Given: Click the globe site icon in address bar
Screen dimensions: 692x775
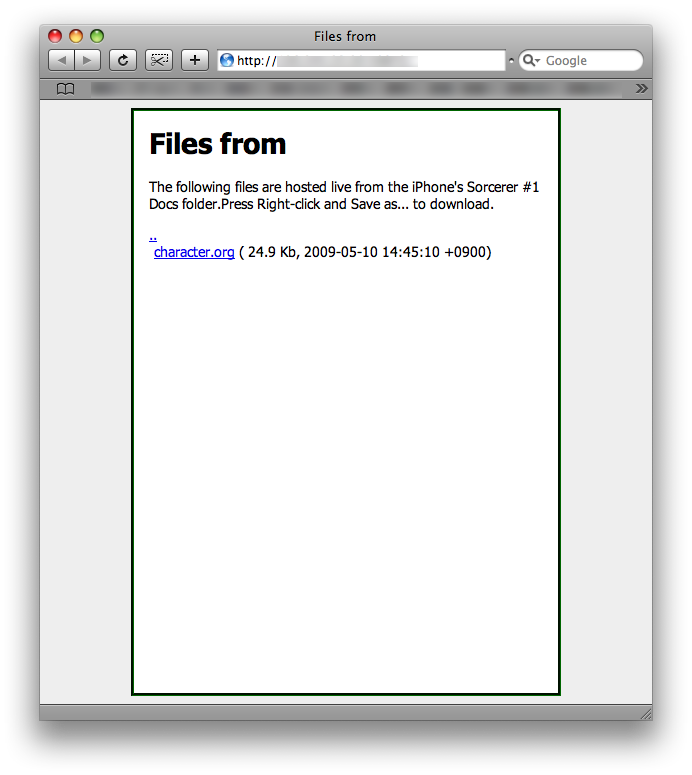Looking at the screenshot, I should pyautogui.click(x=227, y=60).
